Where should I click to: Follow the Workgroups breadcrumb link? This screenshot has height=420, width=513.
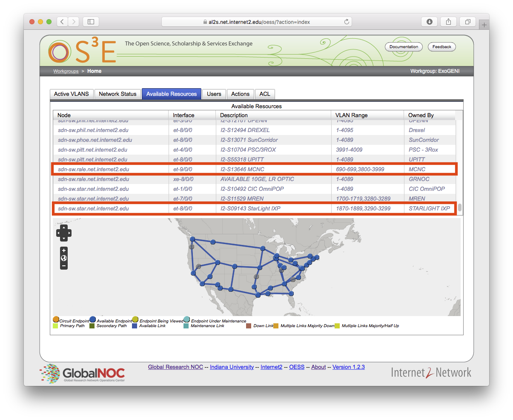click(66, 71)
